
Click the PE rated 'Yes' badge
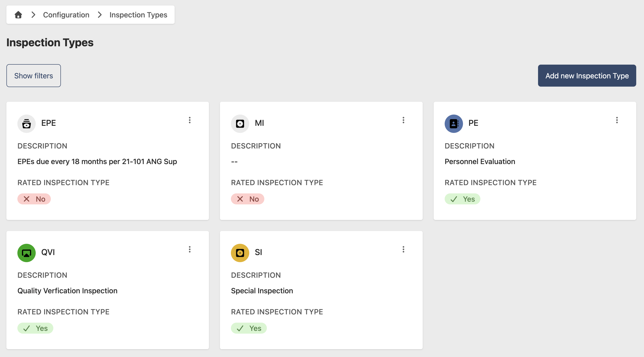tap(462, 199)
